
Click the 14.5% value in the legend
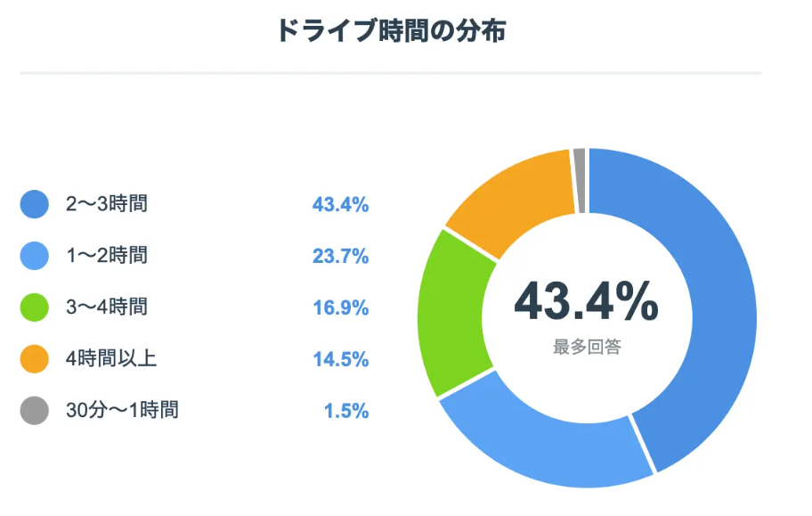pyautogui.click(x=340, y=360)
